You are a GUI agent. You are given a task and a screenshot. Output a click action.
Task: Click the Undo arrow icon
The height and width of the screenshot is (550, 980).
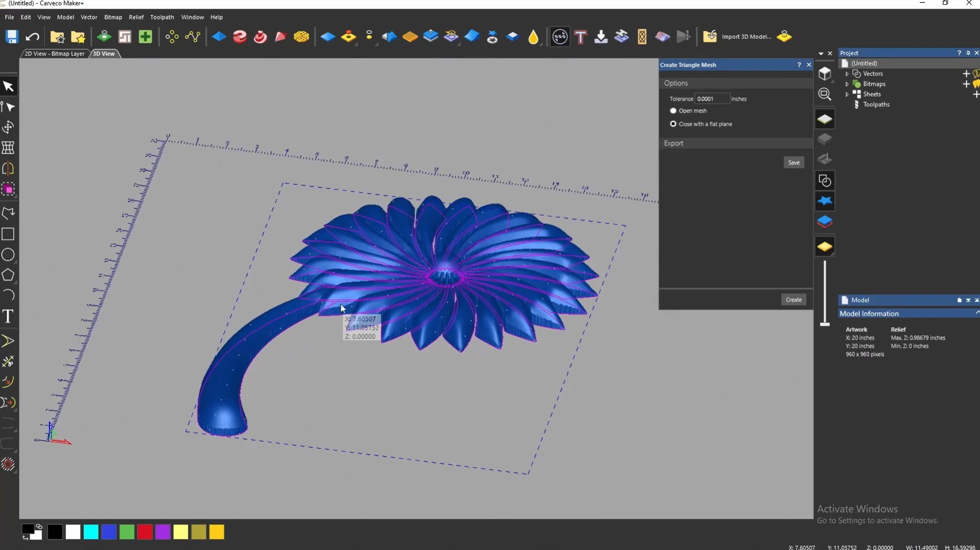[x=32, y=37]
